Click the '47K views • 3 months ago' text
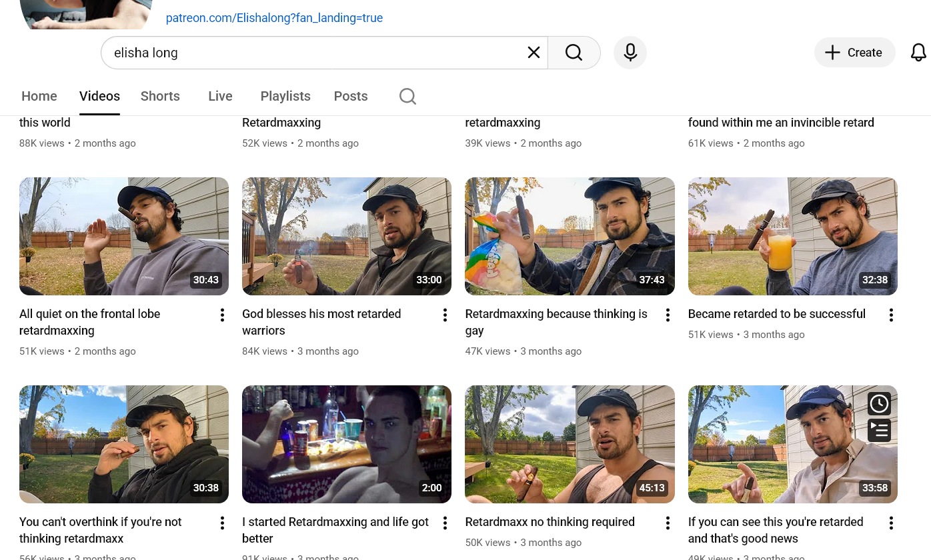Viewport: 931px width, 560px height. [x=524, y=351]
